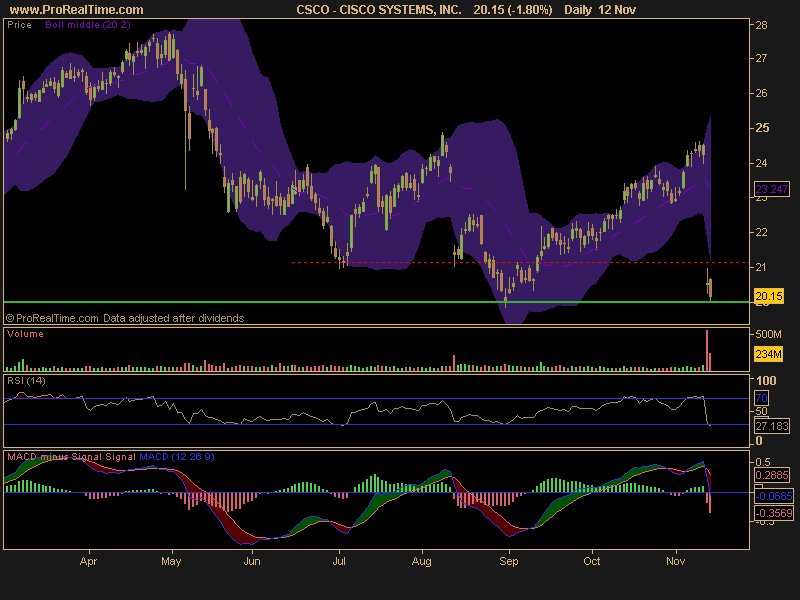Click the www.ProRealTime.com header text

click(x=77, y=10)
